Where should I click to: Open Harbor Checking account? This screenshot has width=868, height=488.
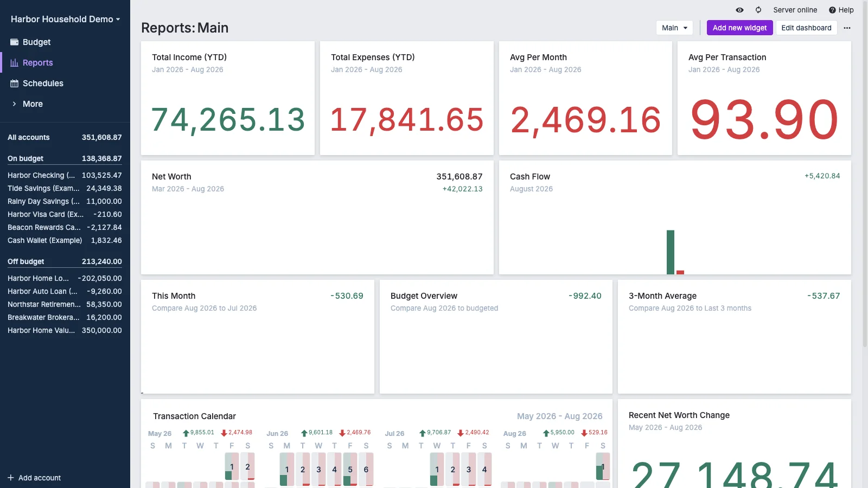point(65,175)
